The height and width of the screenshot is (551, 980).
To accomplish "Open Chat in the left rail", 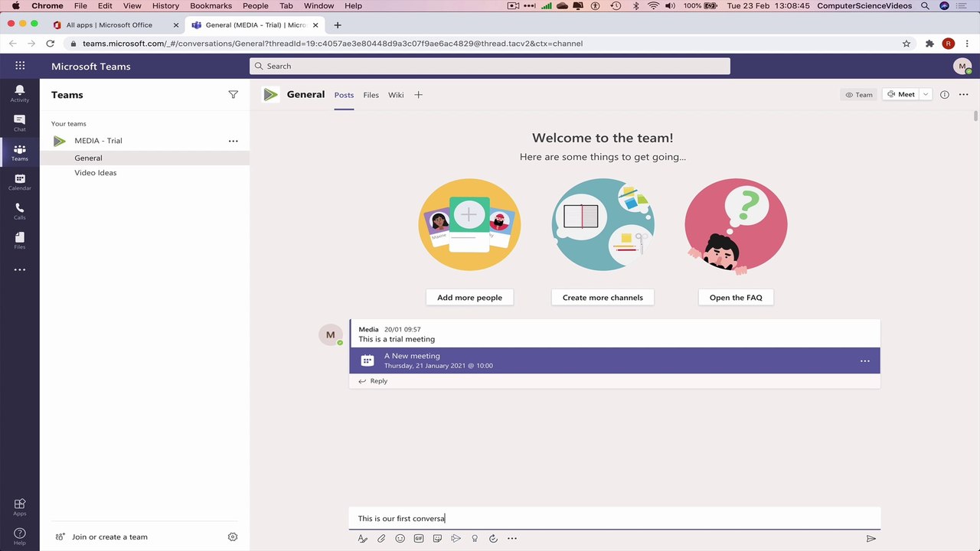I will (20, 123).
